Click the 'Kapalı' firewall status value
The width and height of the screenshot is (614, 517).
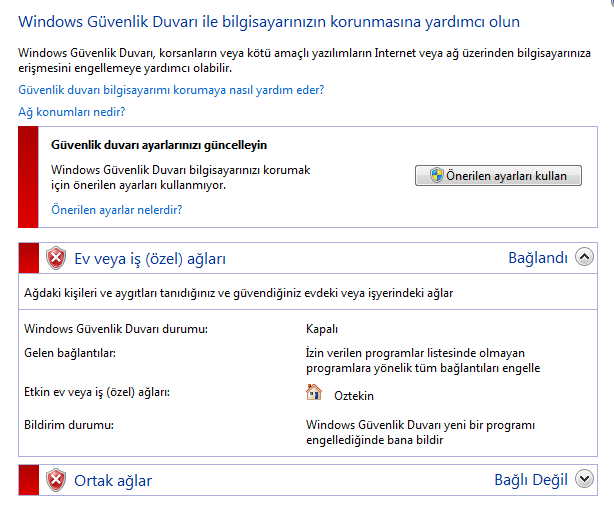click(x=322, y=329)
